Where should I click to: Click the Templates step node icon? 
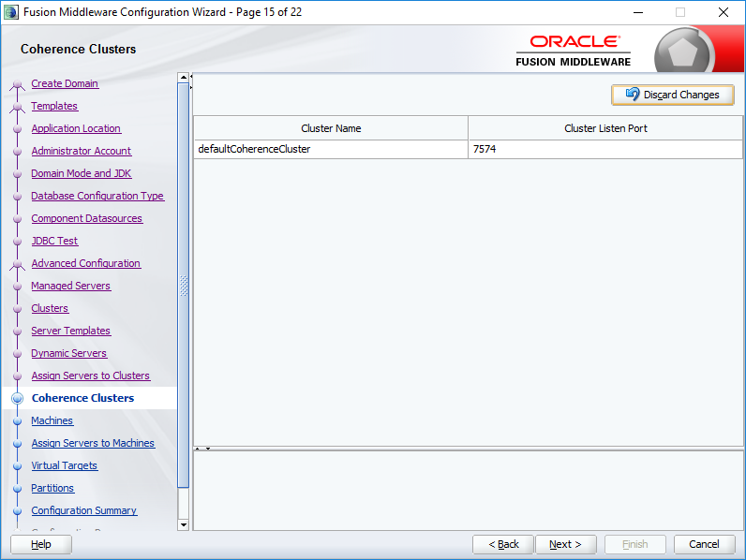[18, 108]
